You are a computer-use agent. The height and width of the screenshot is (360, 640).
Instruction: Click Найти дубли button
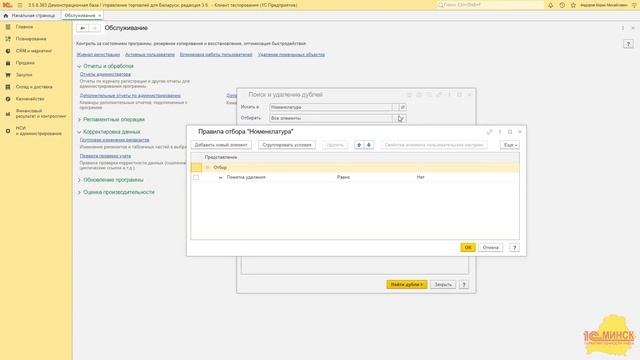pyautogui.click(x=407, y=285)
